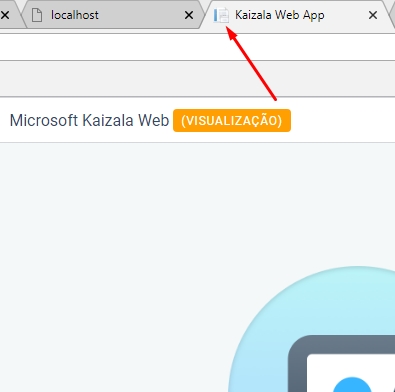Click the Microsoft Kaizala Web title
The image size is (395, 392).
(x=89, y=120)
